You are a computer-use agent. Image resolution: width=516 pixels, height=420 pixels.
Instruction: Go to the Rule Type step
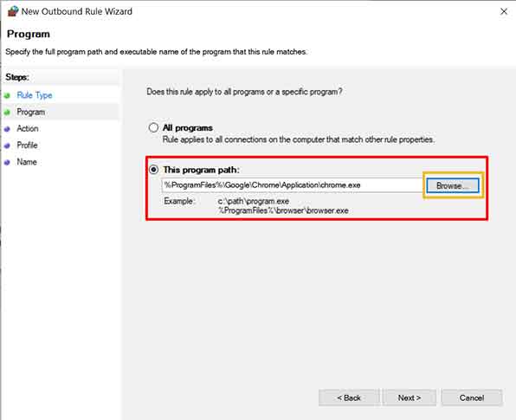coord(35,95)
